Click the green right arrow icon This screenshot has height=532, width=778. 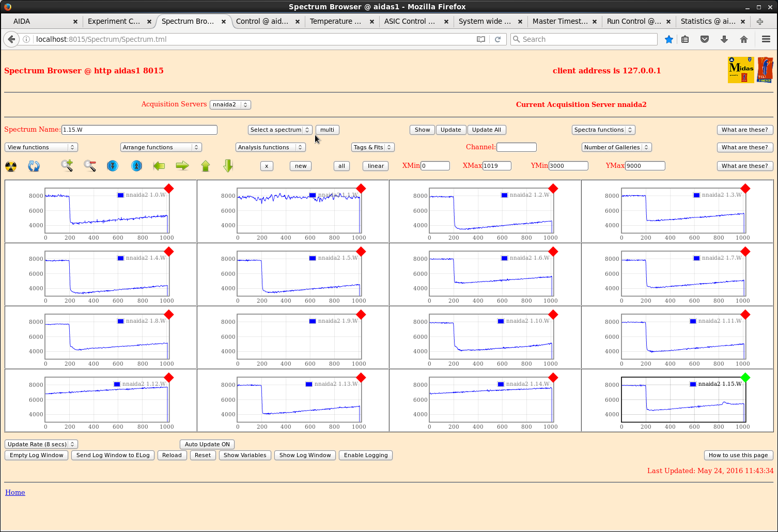[182, 166]
